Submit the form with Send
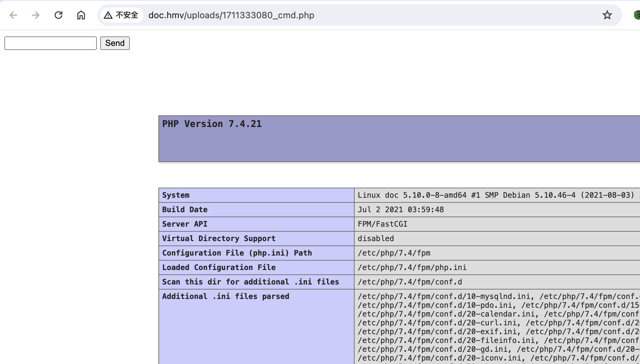This screenshot has height=364, width=640. [x=115, y=43]
